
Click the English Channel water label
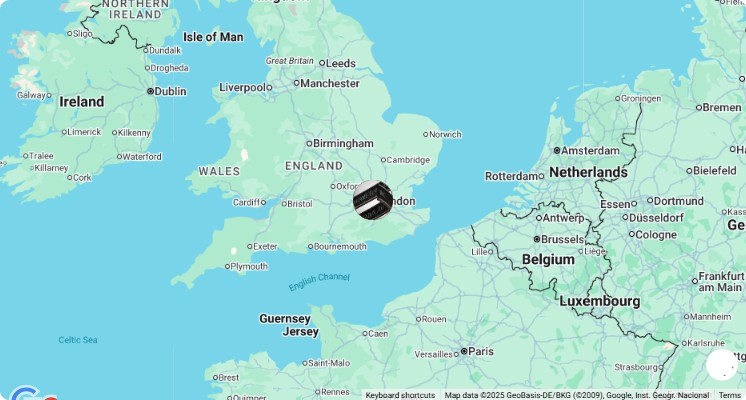pyautogui.click(x=319, y=282)
